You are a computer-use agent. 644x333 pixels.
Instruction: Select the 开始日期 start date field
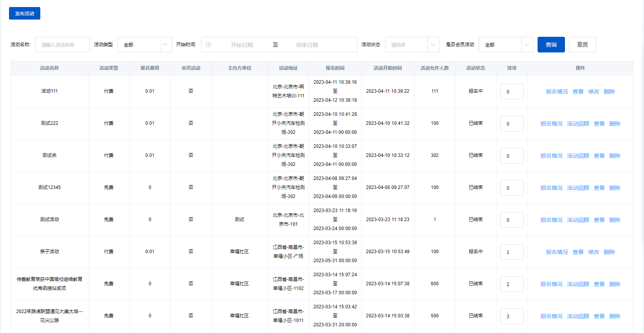(242, 45)
